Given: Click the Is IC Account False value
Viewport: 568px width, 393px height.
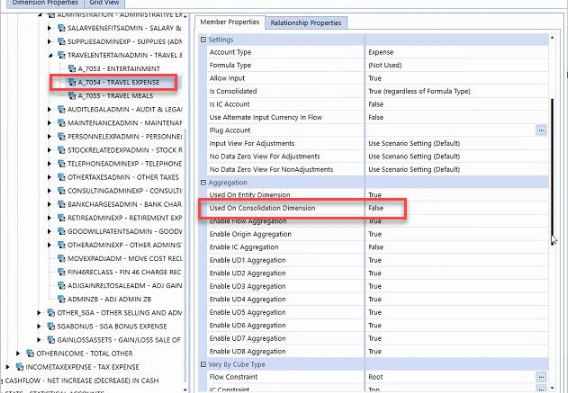Looking at the screenshot, I should (x=376, y=104).
